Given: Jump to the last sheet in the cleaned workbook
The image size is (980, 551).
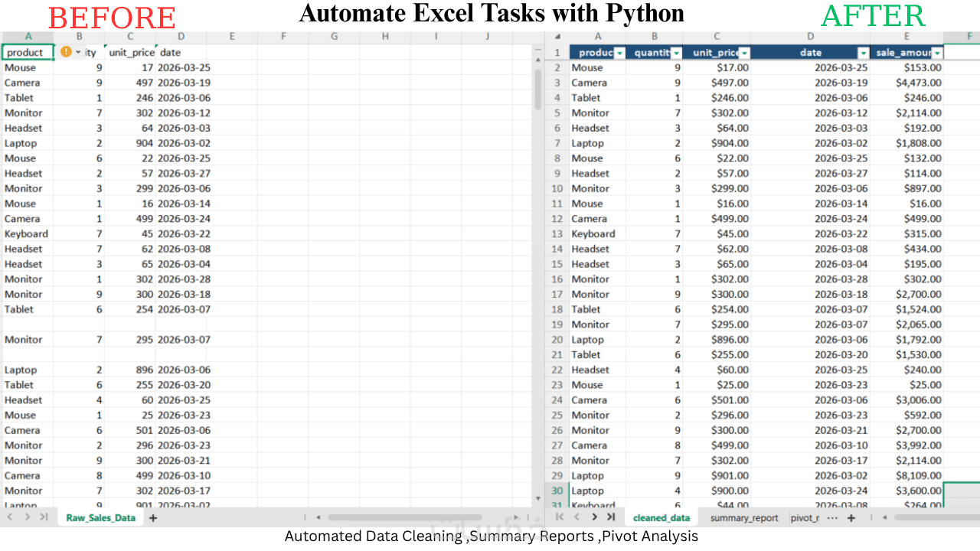Looking at the screenshot, I should pos(611,518).
